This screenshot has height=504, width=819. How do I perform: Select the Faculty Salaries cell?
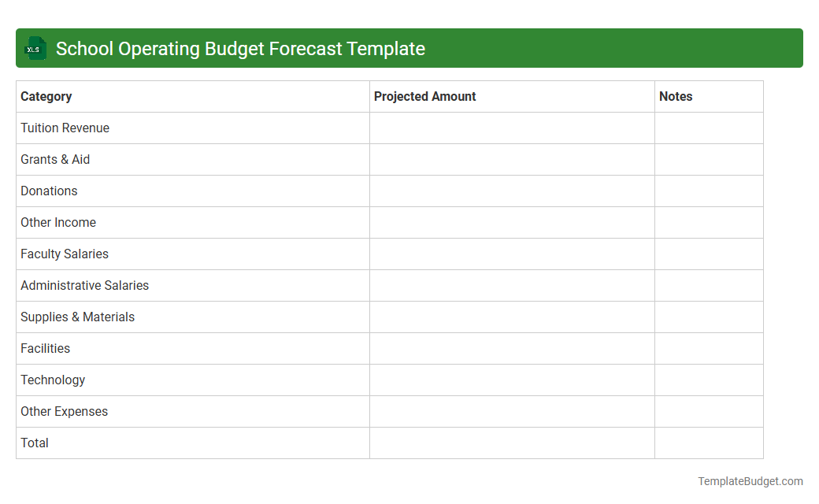click(65, 254)
